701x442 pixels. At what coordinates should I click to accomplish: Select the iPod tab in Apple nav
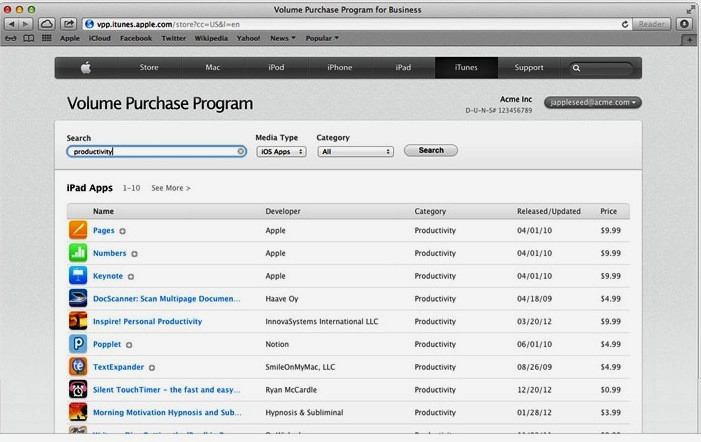[276, 67]
